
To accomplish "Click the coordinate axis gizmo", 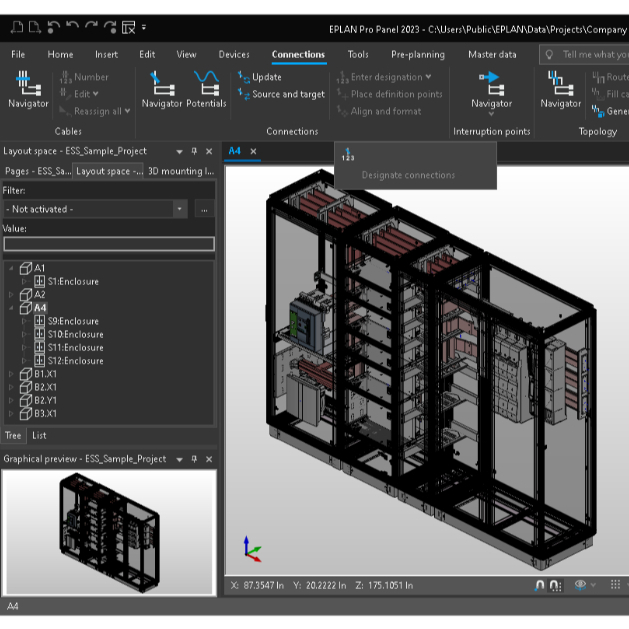I will click(x=252, y=549).
